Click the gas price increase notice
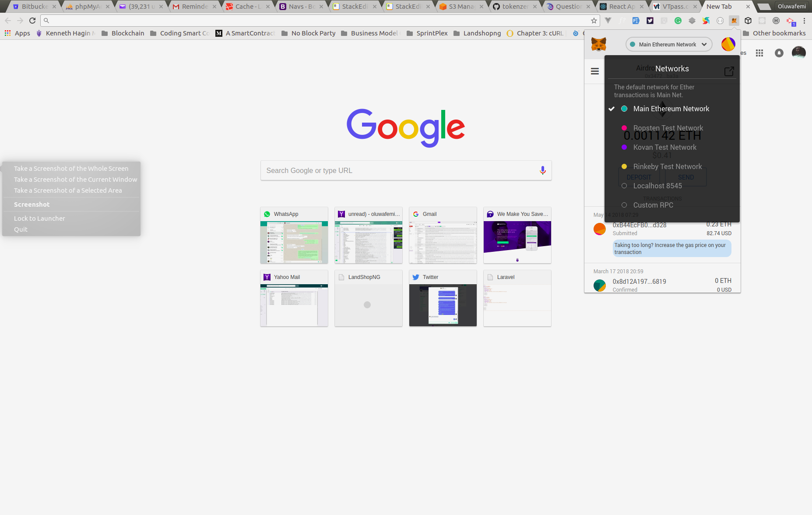Viewport: 812px width, 515px height. pyautogui.click(x=672, y=249)
